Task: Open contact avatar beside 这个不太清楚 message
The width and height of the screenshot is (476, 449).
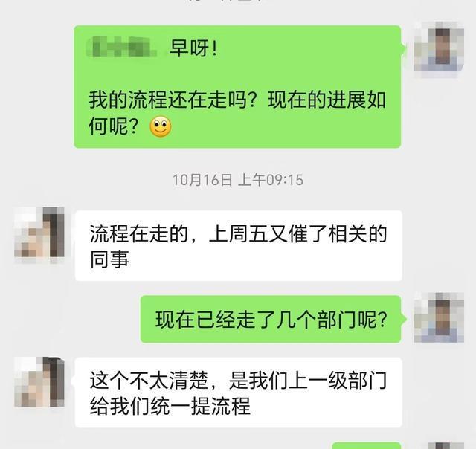Action: point(39,382)
